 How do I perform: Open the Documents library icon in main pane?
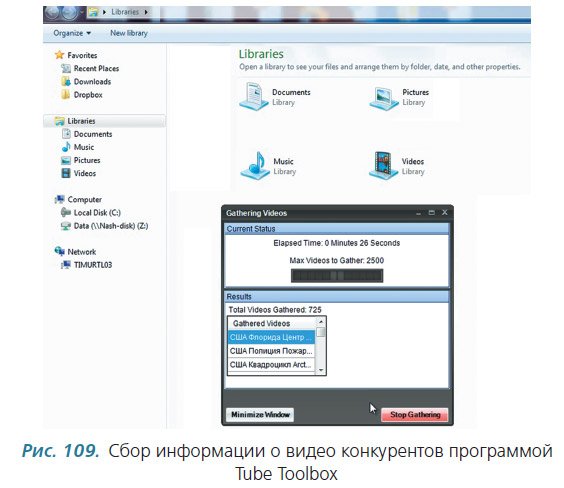[x=254, y=96]
